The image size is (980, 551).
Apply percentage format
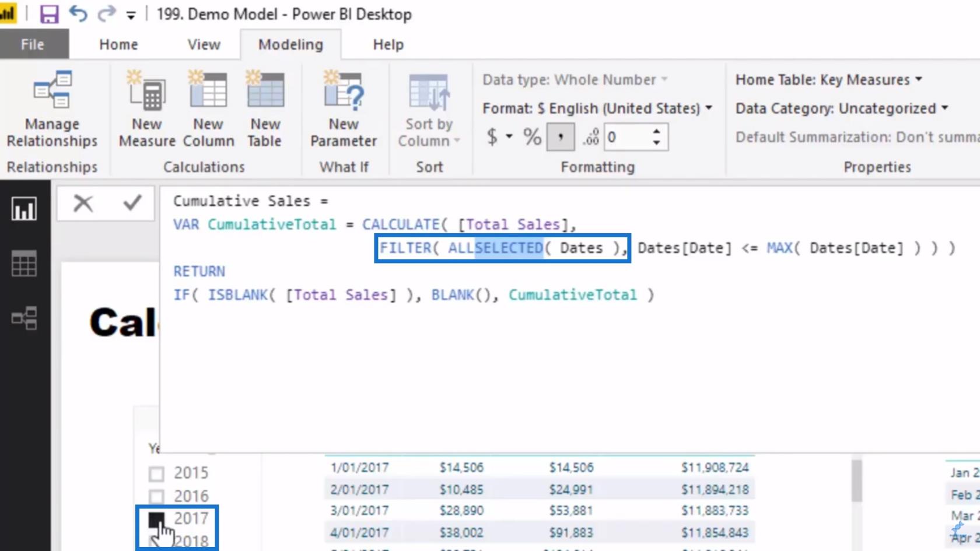pos(532,137)
